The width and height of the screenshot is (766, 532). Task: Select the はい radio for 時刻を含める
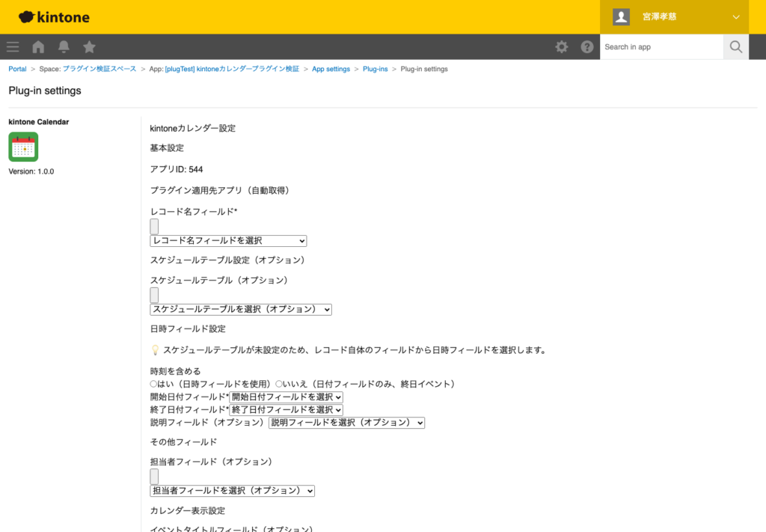pyautogui.click(x=152, y=384)
